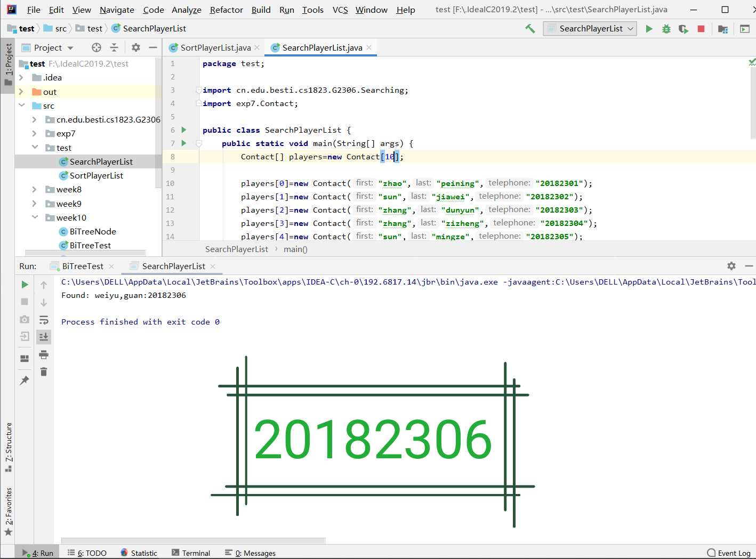Click the up stack trace arrow
This screenshot has height=559, width=756.
point(44,285)
